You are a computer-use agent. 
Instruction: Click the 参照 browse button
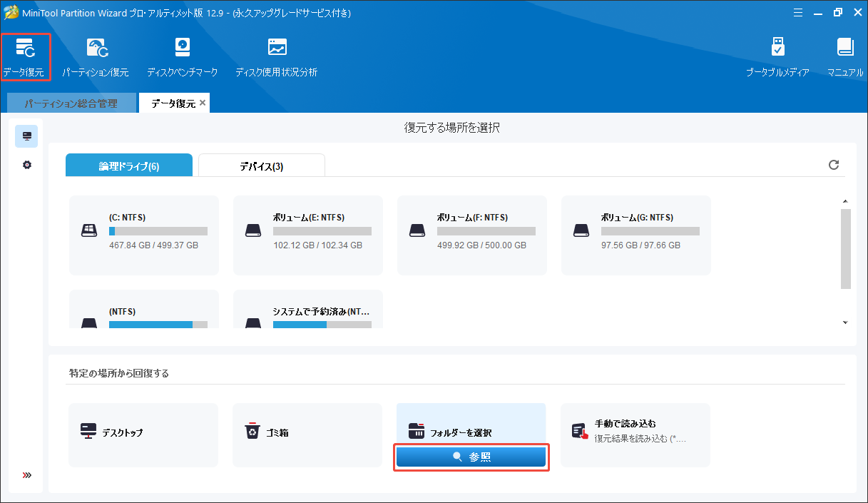click(471, 457)
